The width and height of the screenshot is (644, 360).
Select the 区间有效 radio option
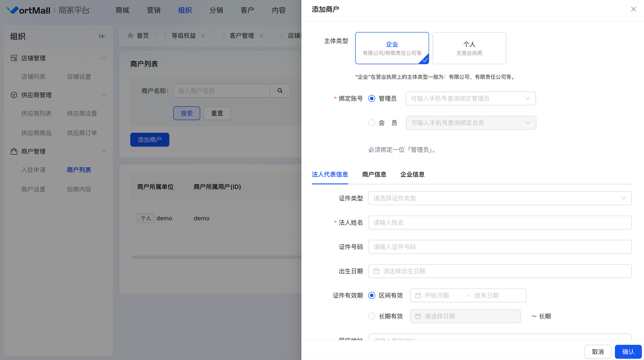tap(372, 296)
